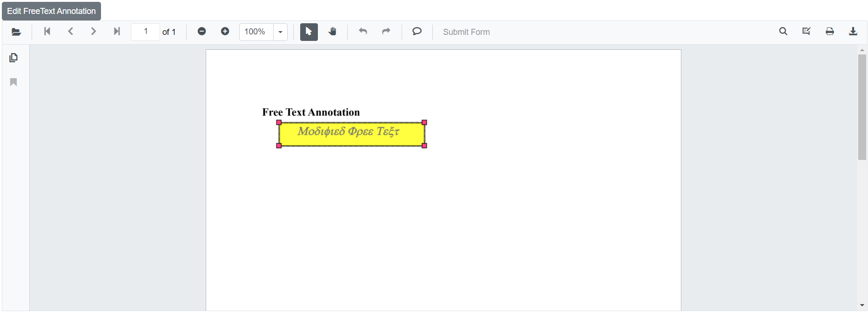Switch to the pan hand tool
This screenshot has width=868, height=312.
[332, 32]
